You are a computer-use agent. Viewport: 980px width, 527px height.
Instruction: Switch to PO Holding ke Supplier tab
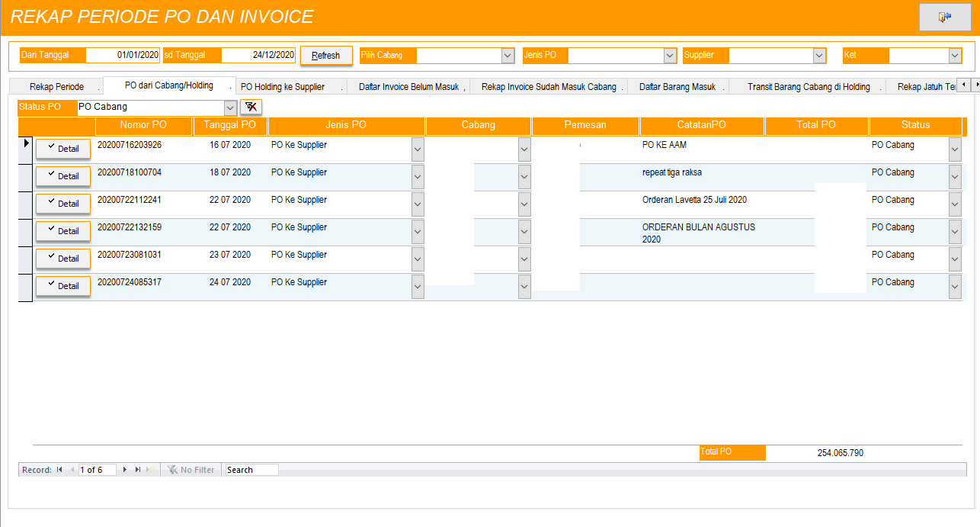[283, 87]
